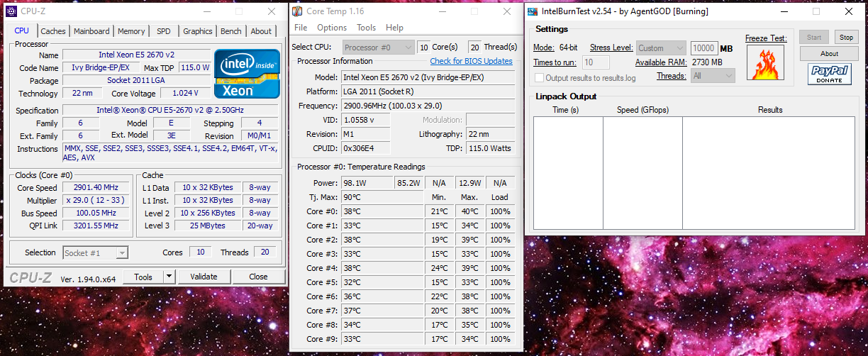Open the Help menu in Core Temp
Screen dimensions: 868x356
(x=394, y=28)
